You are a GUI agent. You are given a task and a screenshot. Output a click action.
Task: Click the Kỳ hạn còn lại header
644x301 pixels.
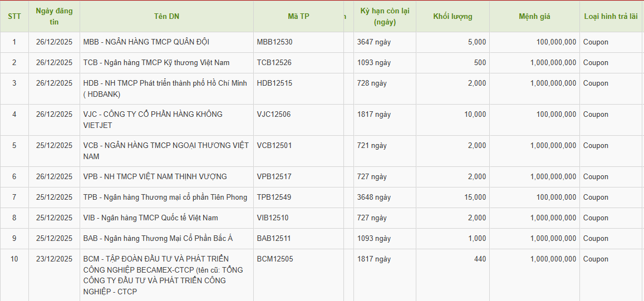(385, 16)
